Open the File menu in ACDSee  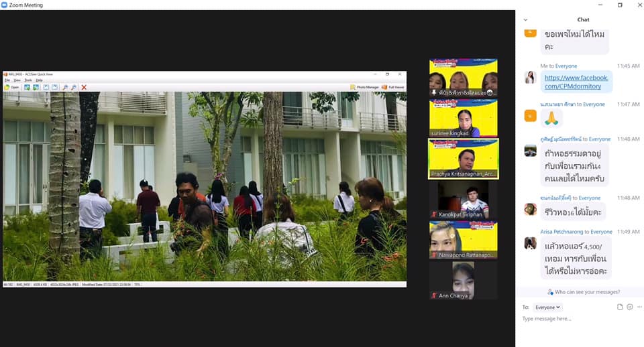tap(7, 80)
